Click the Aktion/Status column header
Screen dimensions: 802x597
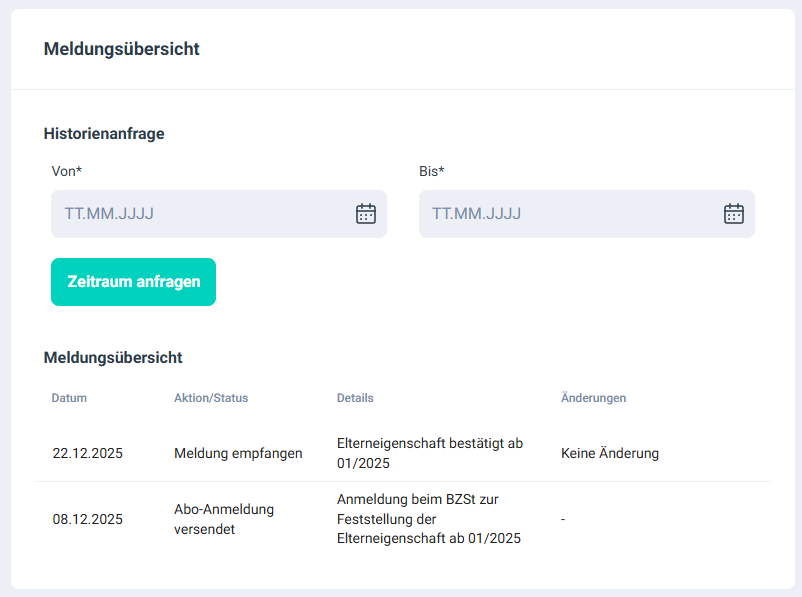211,398
